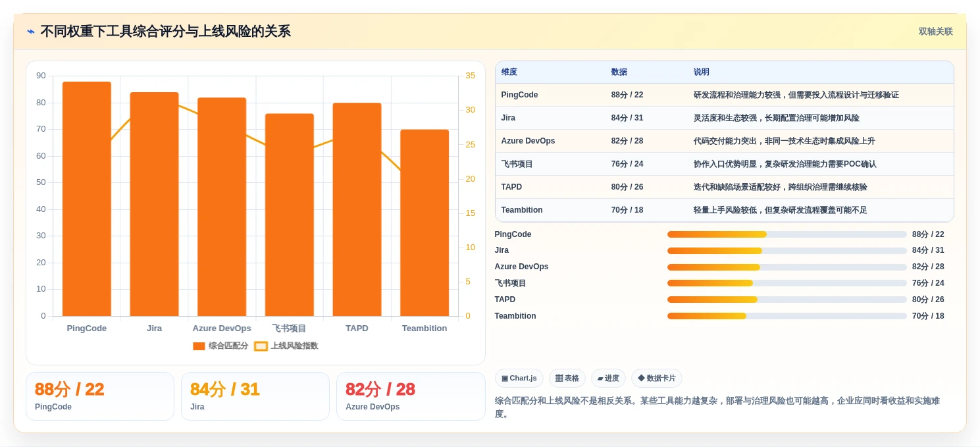This screenshot has height=447, width=980.
Task: Click the 维度 column header
Action: tap(509, 72)
